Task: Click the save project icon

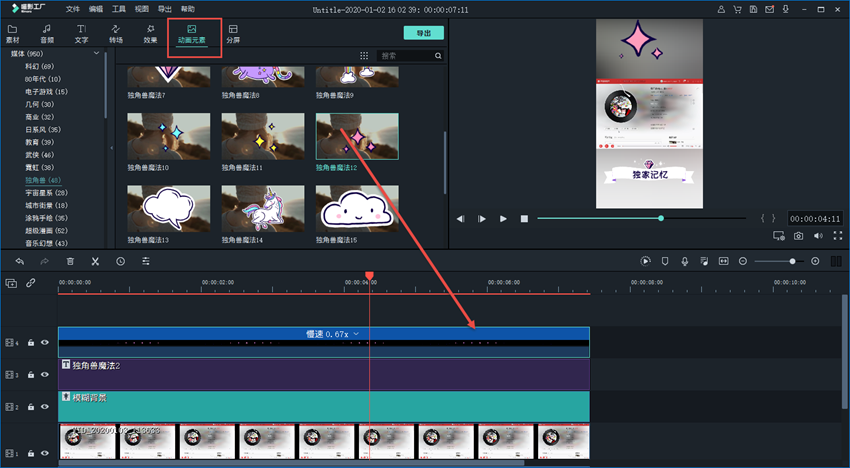Action: coord(754,9)
